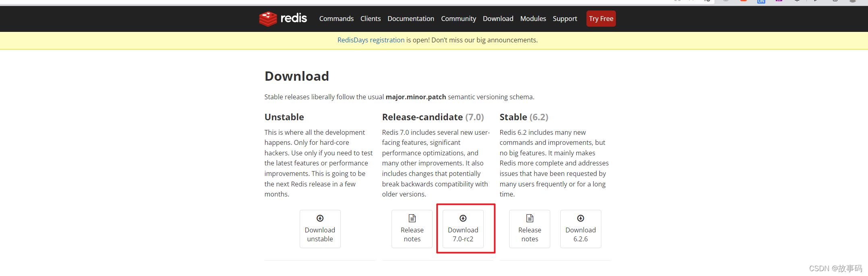Click the Download unstable button
868x276 pixels.
[x=320, y=229]
